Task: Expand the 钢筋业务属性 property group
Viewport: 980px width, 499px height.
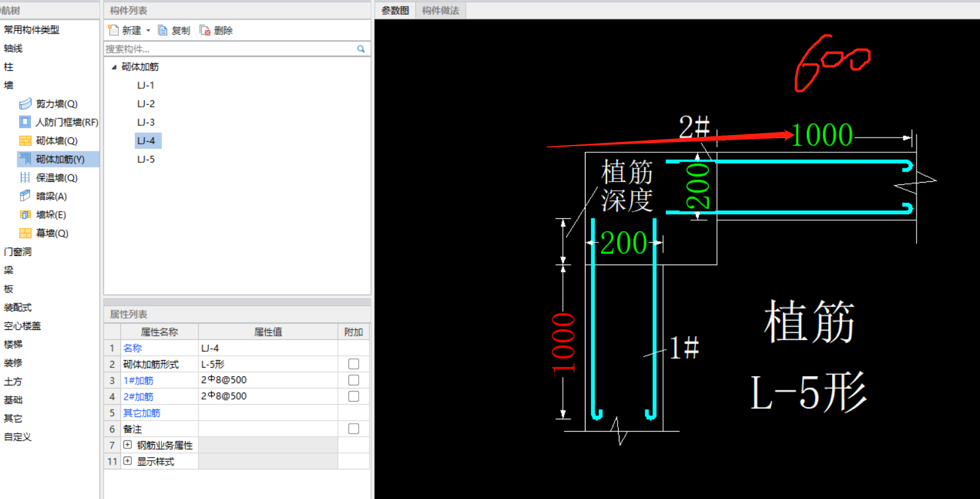Action: pyautogui.click(x=128, y=445)
